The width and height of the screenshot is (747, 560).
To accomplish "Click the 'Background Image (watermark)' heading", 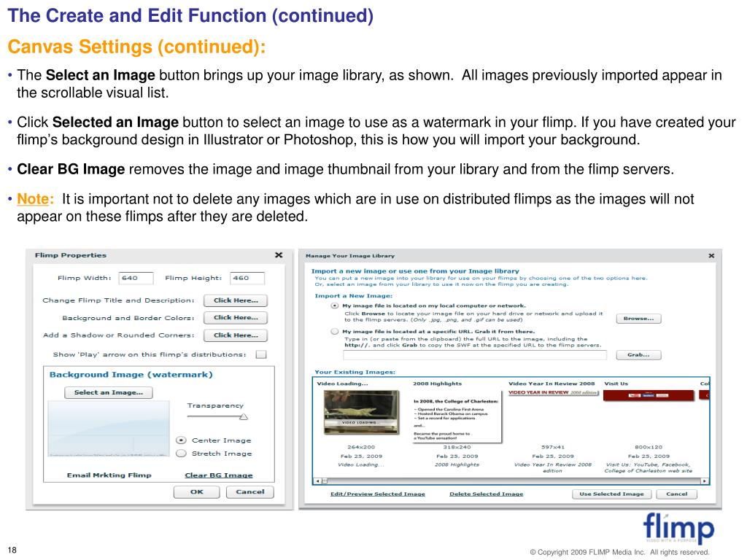I will [131, 375].
